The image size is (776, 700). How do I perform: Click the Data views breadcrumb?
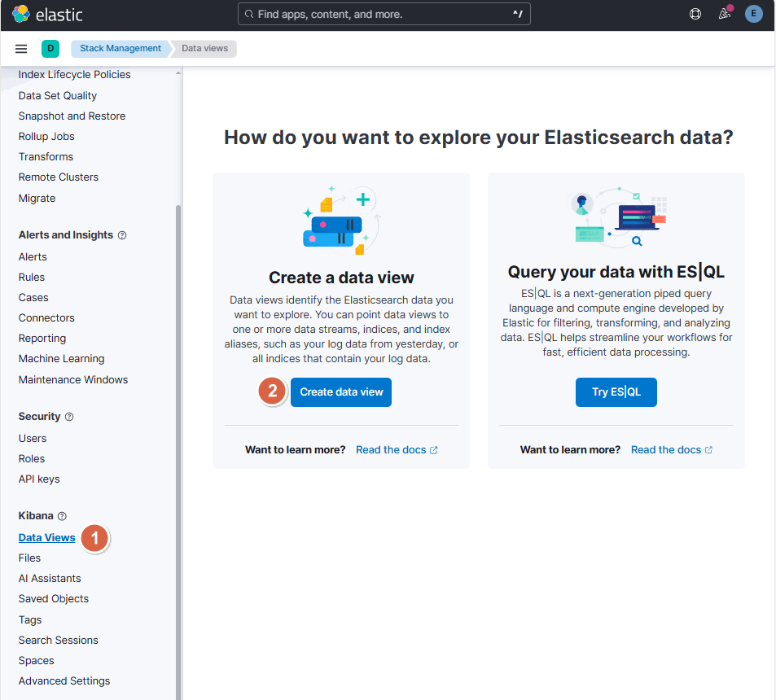point(205,49)
